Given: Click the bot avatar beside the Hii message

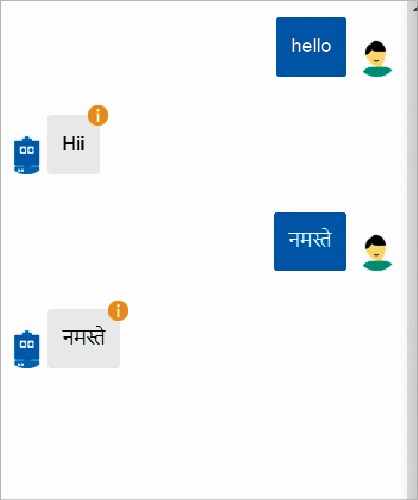Looking at the screenshot, I should [x=27, y=155].
